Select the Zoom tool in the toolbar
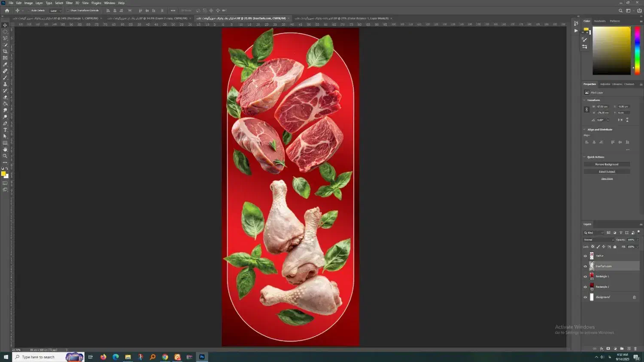The height and width of the screenshot is (362, 644). pyautogui.click(x=5, y=156)
